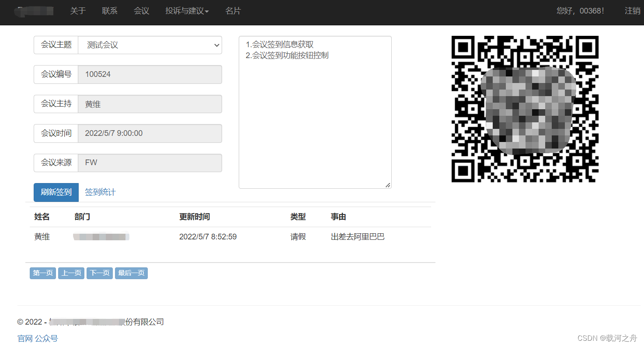Click the 类型 column header

[x=298, y=217]
